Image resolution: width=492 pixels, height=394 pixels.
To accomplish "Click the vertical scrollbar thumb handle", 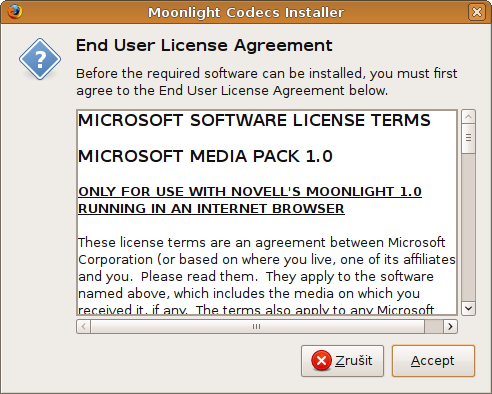I will click(x=468, y=138).
